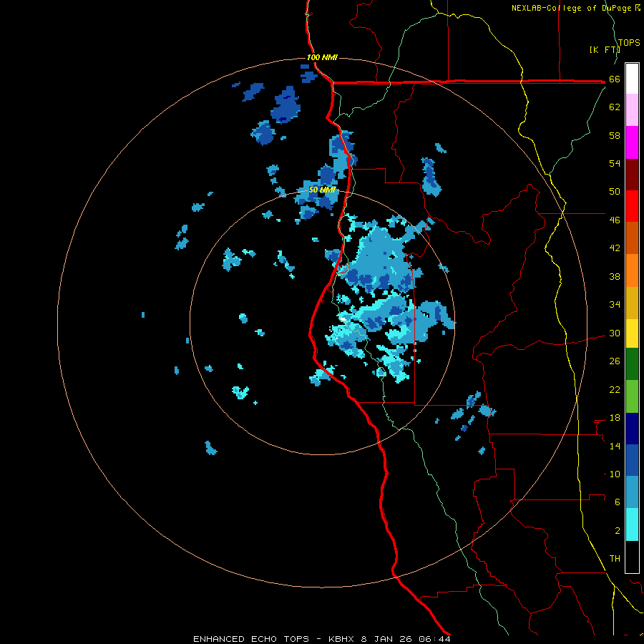The width and height of the screenshot is (644, 644).
Task: Click the 'TH' legend label
Action: coord(615,559)
